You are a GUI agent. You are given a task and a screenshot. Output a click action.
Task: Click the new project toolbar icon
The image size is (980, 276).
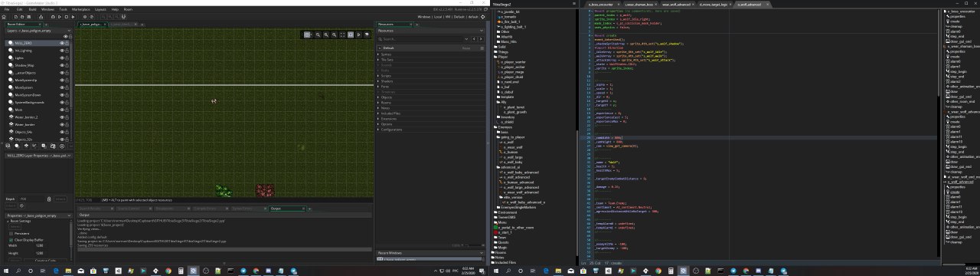point(15,17)
